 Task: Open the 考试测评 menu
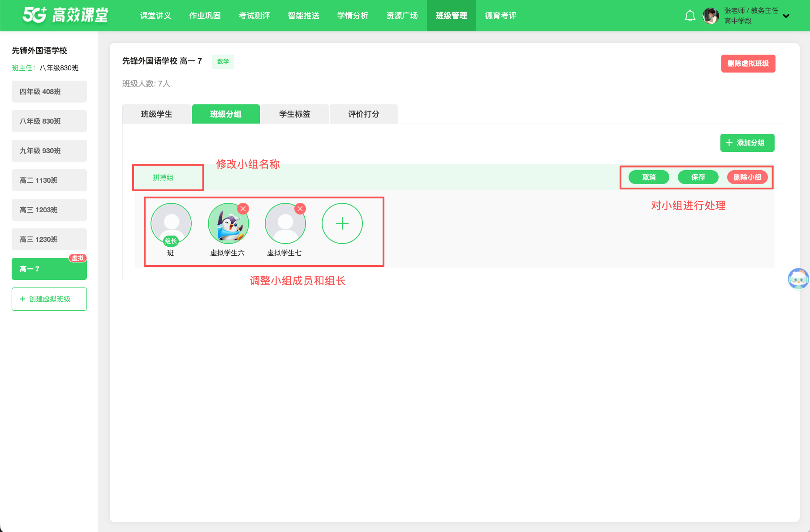pos(254,16)
